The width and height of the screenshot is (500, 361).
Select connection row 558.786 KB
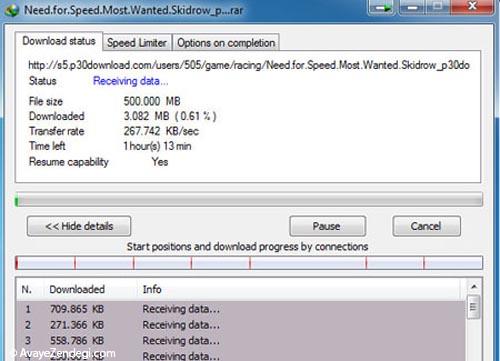240,341
